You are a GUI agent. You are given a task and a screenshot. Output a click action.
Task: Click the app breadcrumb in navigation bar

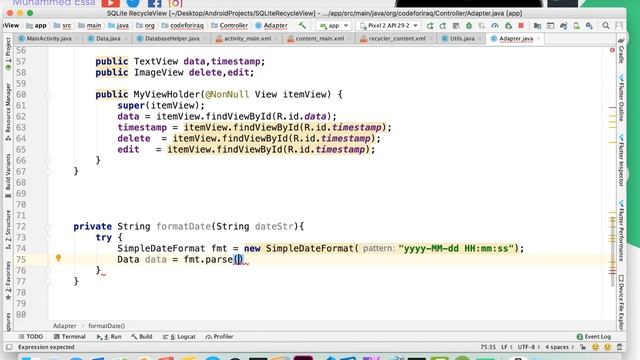[x=36, y=25]
